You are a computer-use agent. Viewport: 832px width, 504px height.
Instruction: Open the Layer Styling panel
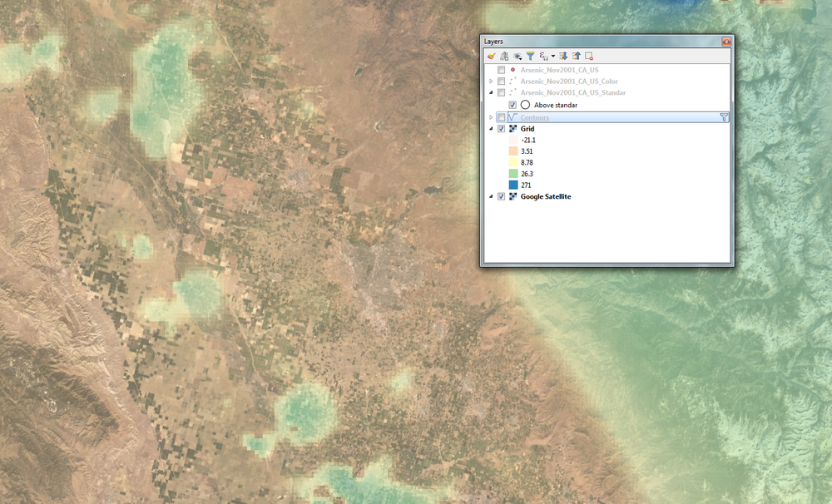tap(491, 56)
